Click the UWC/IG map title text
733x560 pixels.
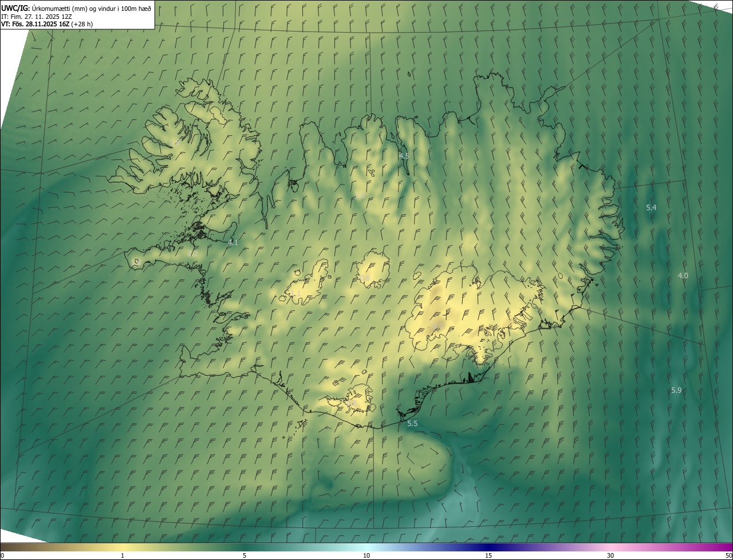tap(76, 8)
